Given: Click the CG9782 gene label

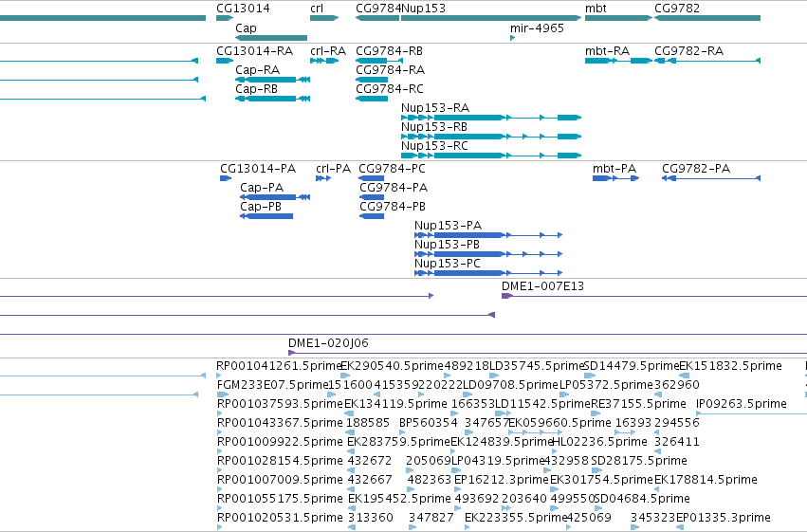Looking at the screenshot, I should 677,9.
